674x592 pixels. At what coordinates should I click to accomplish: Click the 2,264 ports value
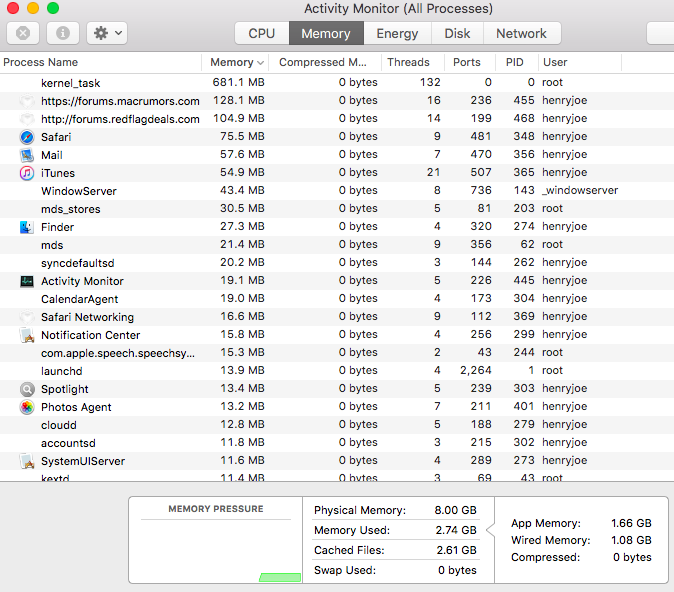pyautogui.click(x=476, y=370)
